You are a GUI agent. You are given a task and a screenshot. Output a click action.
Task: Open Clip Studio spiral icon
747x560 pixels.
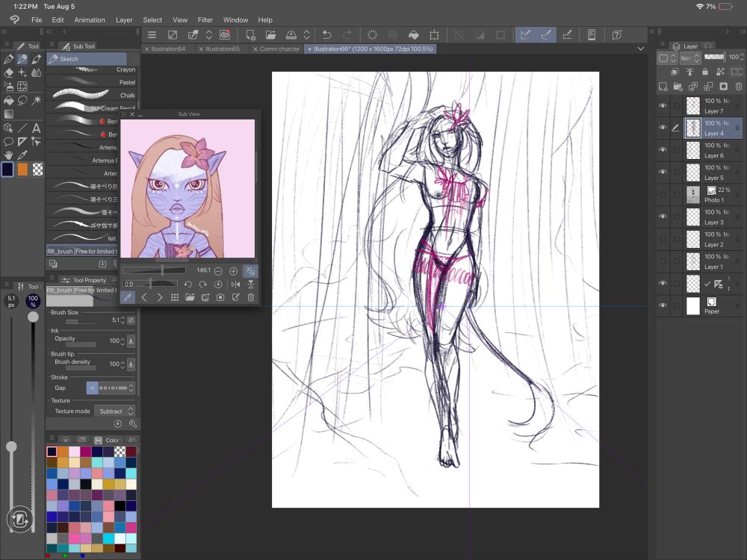(225, 35)
